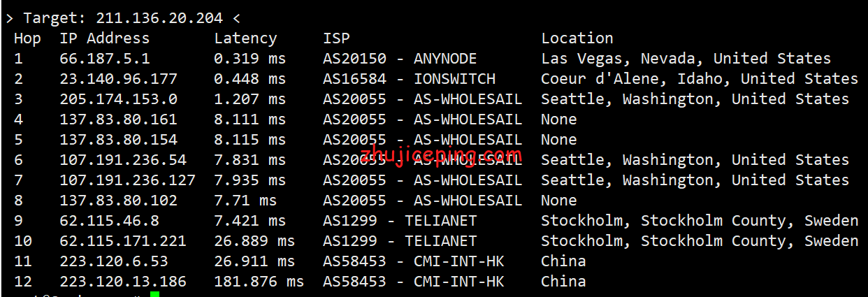Click AS1299 - TELIANET in hop 9
Viewport: 868px width, 297px height.
point(400,221)
